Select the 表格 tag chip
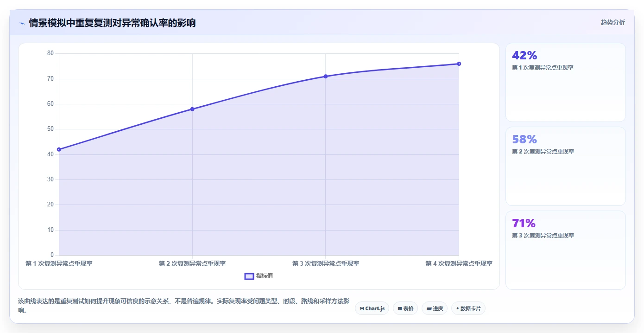The width and height of the screenshot is (644, 333). (x=405, y=308)
